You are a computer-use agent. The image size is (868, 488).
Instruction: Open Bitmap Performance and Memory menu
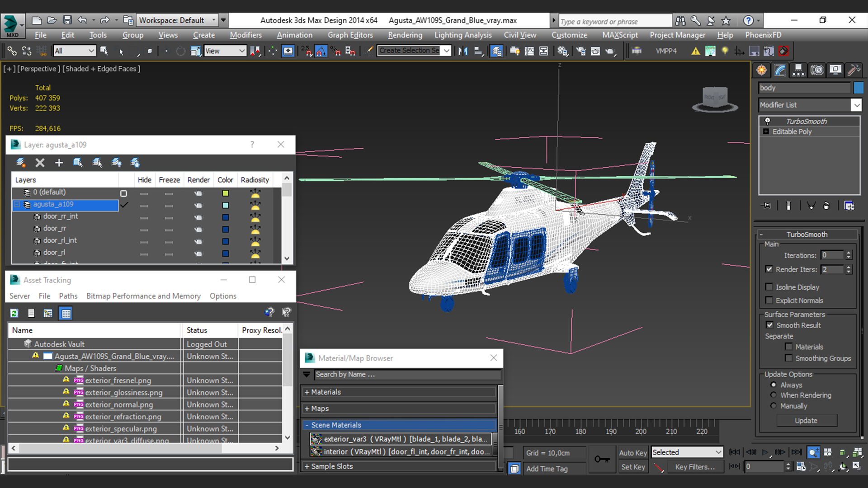[143, 296]
